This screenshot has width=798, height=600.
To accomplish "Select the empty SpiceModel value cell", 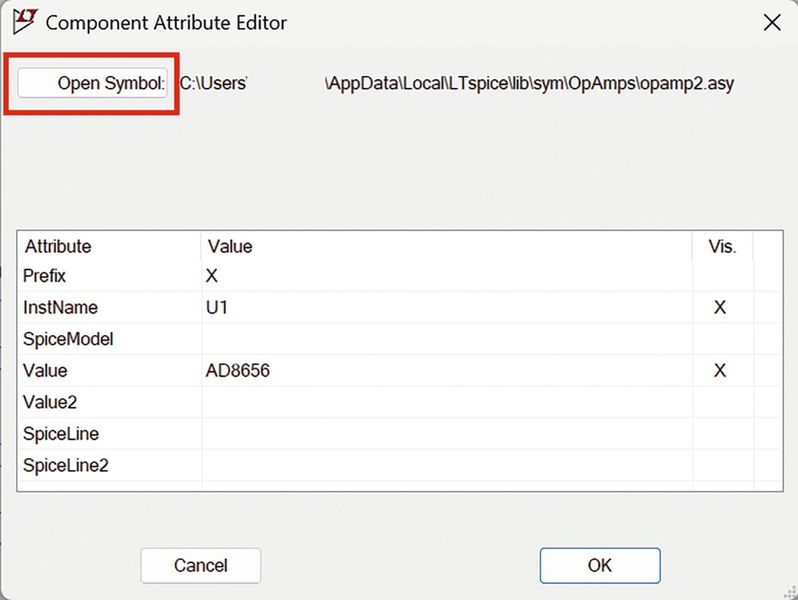I will 447,339.
